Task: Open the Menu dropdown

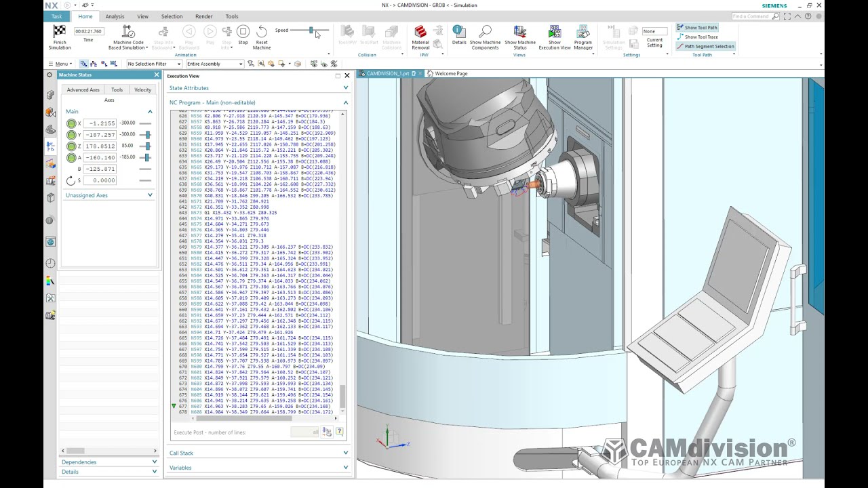Action: pos(60,64)
